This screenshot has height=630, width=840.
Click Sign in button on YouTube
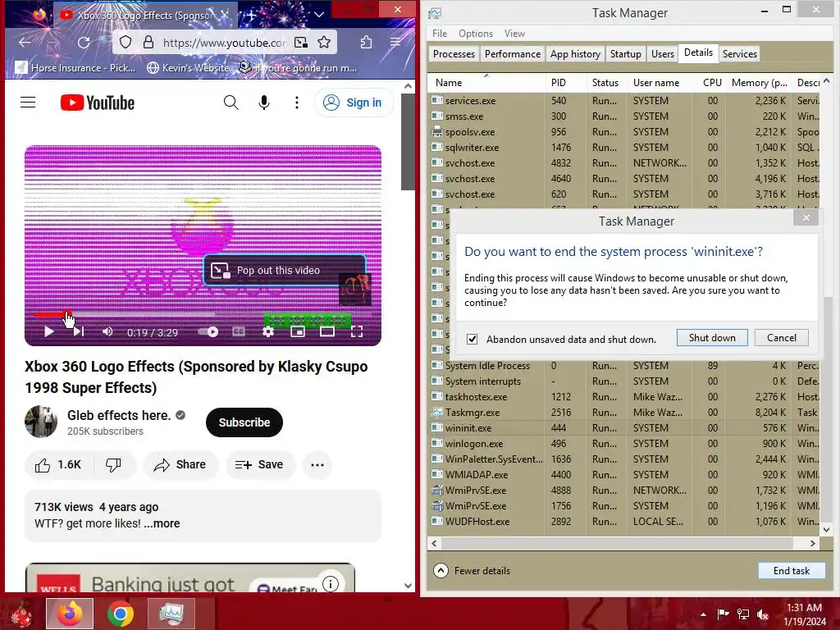pos(354,103)
